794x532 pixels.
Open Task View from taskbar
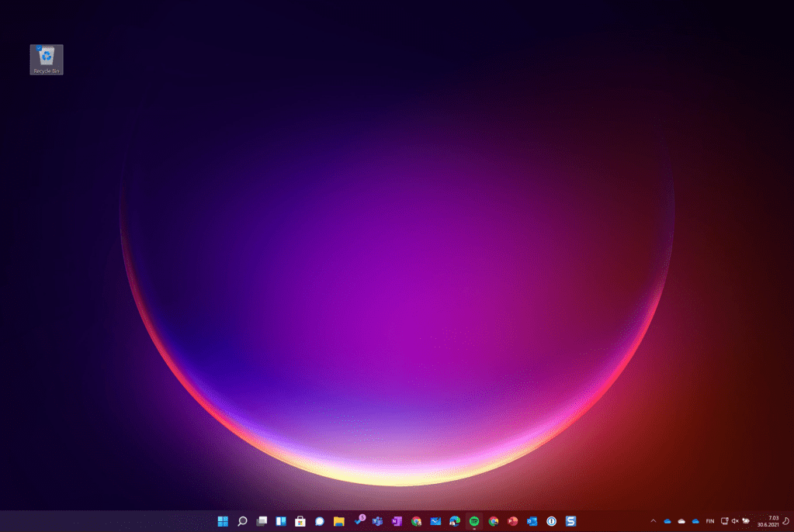click(262, 521)
